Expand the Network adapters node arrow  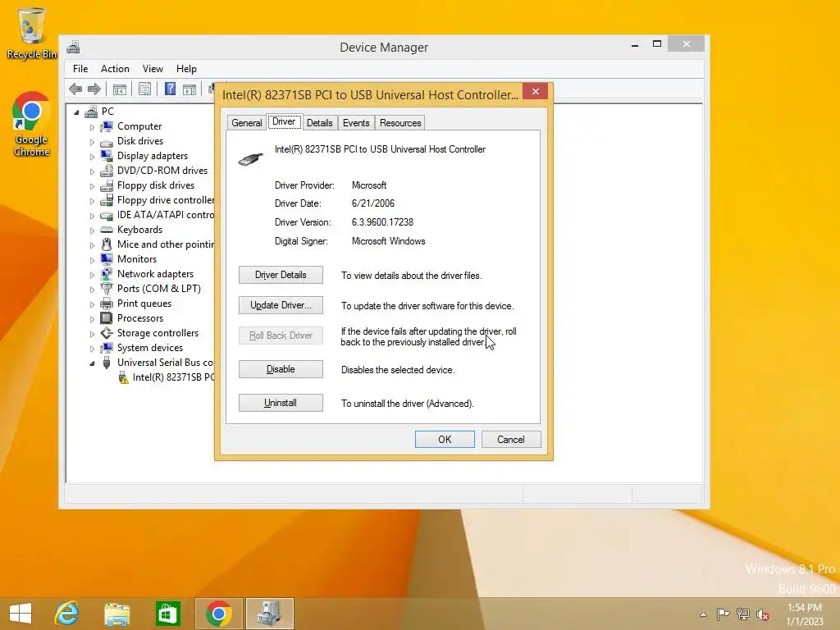point(92,275)
